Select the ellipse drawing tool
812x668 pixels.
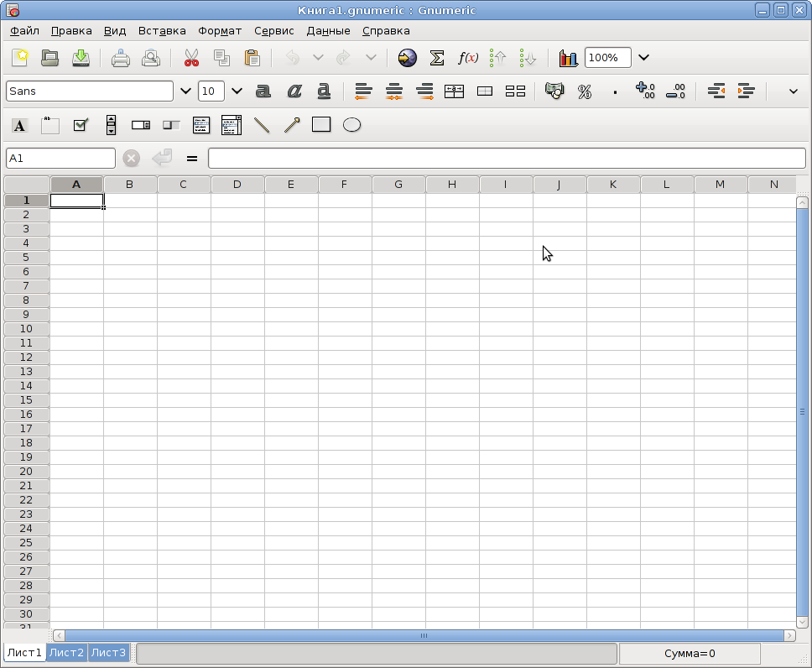pos(351,125)
